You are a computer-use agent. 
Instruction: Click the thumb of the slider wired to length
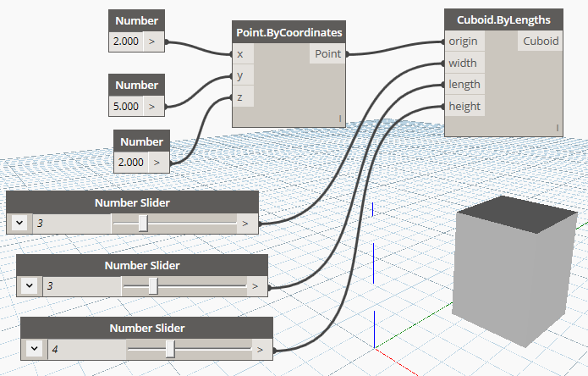(153, 286)
